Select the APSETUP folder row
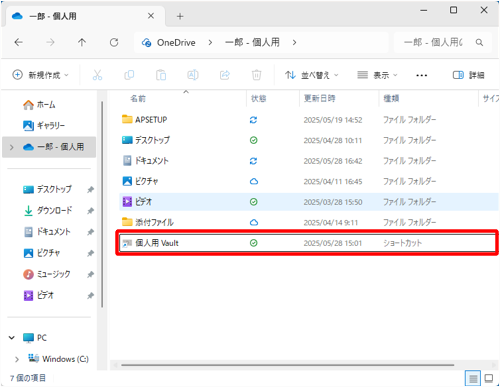 [x=308, y=120]
